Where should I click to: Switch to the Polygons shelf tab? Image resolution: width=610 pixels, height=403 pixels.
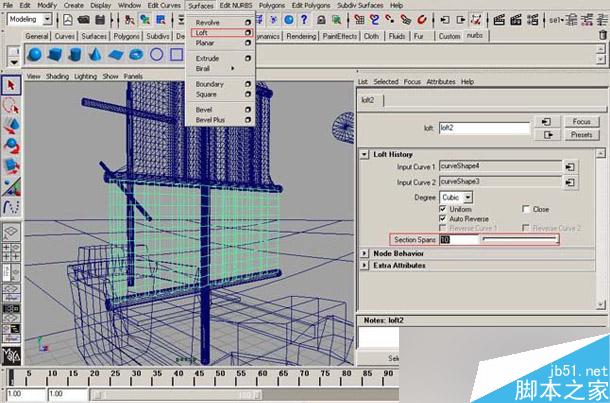click(126, 36)
